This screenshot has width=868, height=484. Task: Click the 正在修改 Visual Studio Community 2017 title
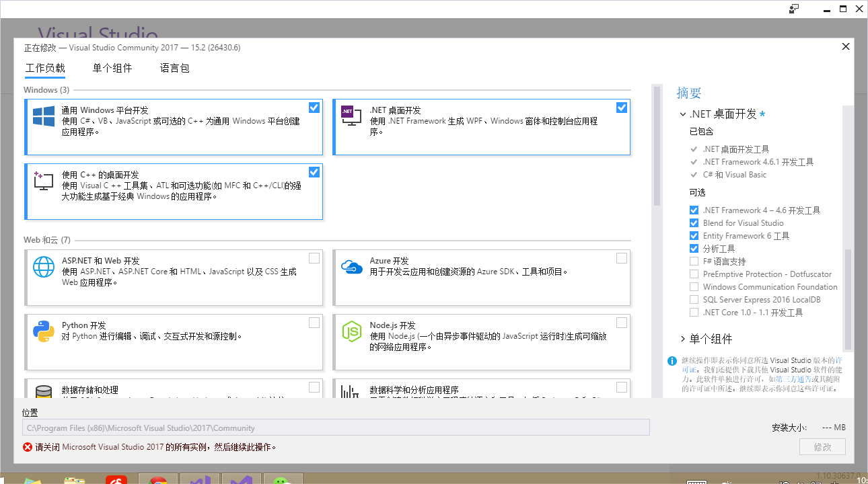tap(133, 48)
